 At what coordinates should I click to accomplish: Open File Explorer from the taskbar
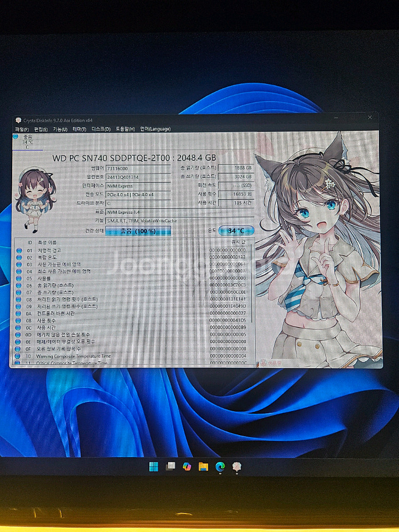tap(203, 467)
